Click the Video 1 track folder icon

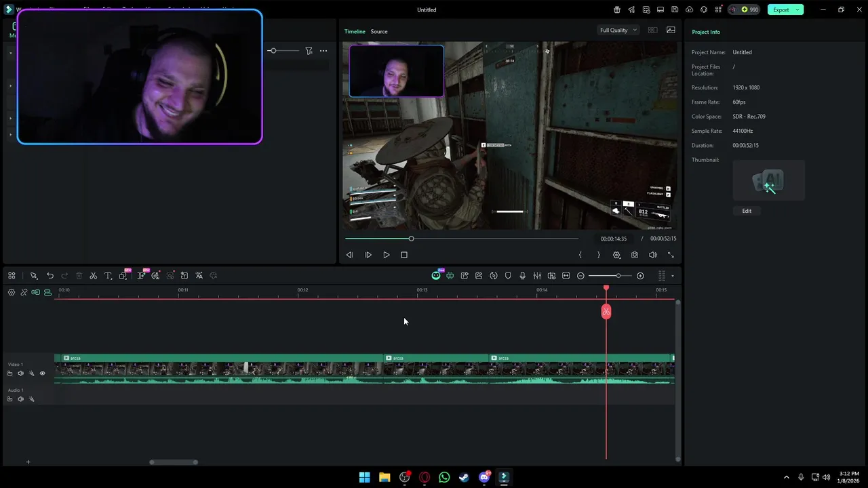pyautogui.click(x=9, y=373)
